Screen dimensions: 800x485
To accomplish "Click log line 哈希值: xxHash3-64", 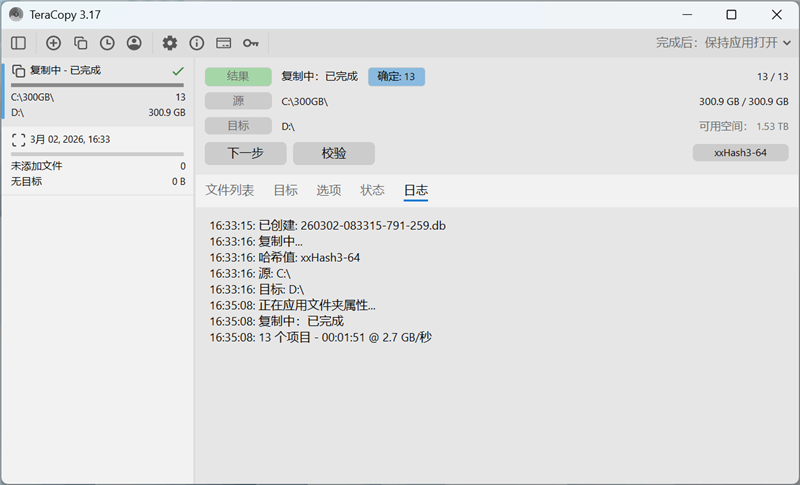I will (285, 258).
